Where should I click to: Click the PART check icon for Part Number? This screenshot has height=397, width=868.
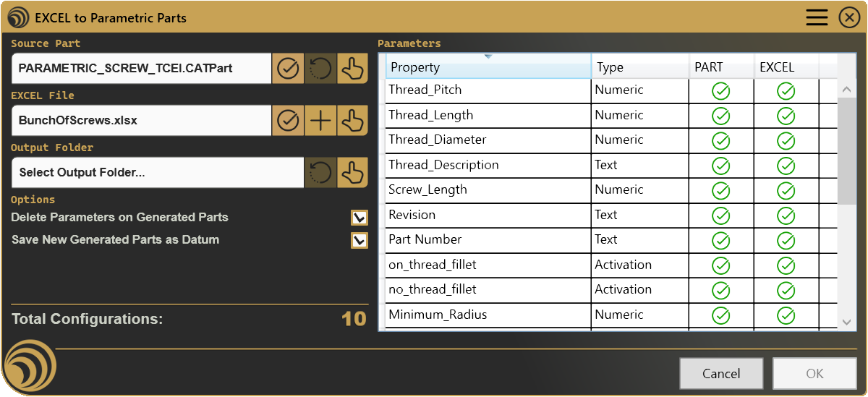coord(721,241)
